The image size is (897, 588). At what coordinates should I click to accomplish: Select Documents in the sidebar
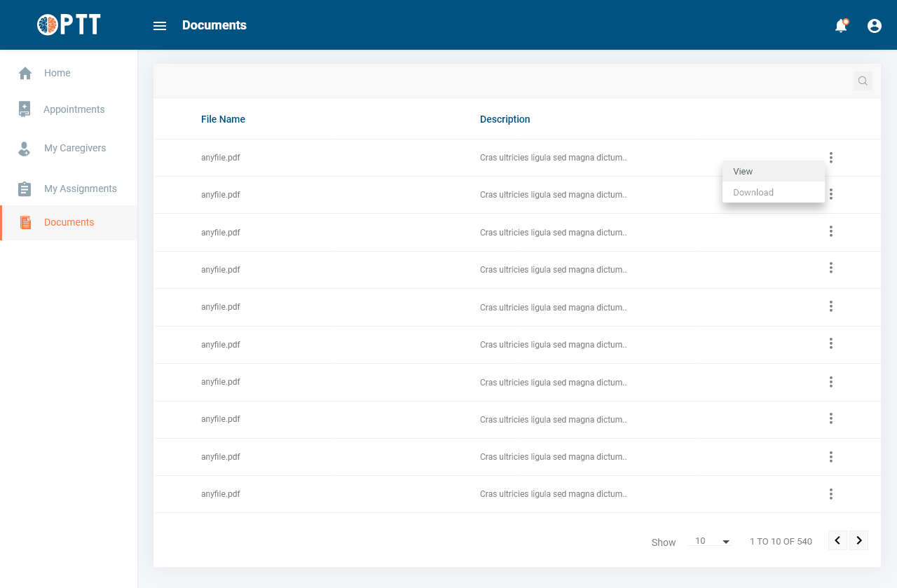pyautogui.click(x=69, y=222)
